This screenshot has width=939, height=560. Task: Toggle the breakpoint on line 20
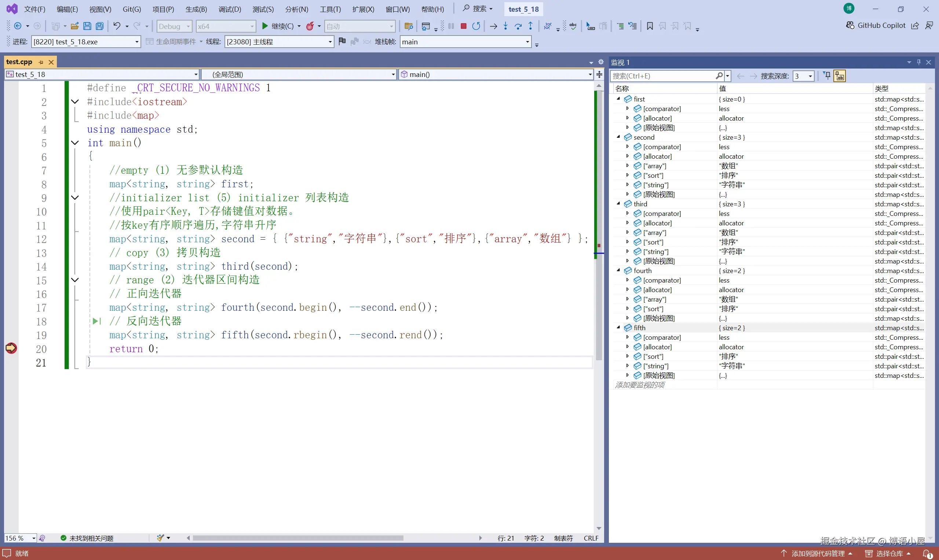(x=11, y=348)
